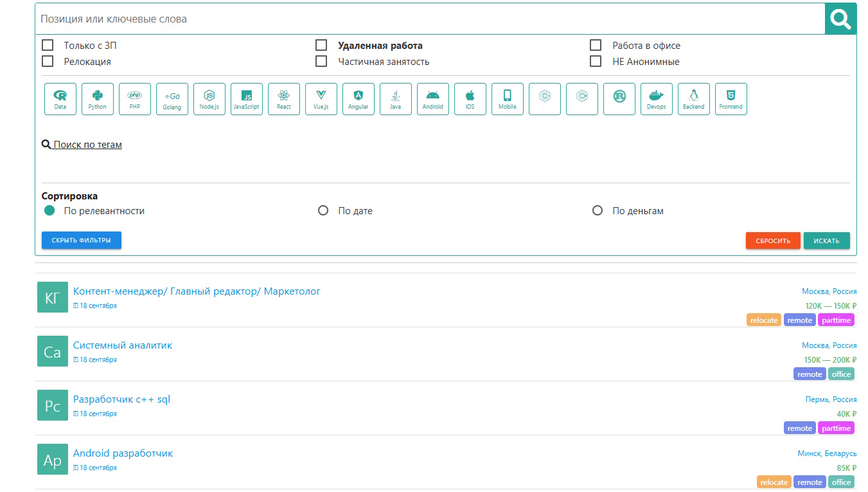Select 'По дате' sorting radio button
This screenshot has height=492, width=868.
click(x=323, y=211)
